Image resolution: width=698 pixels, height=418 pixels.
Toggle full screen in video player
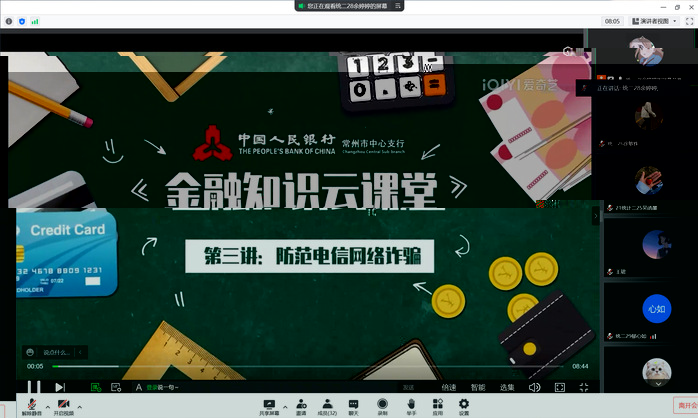pyautogui.click(x=584, y=387)
